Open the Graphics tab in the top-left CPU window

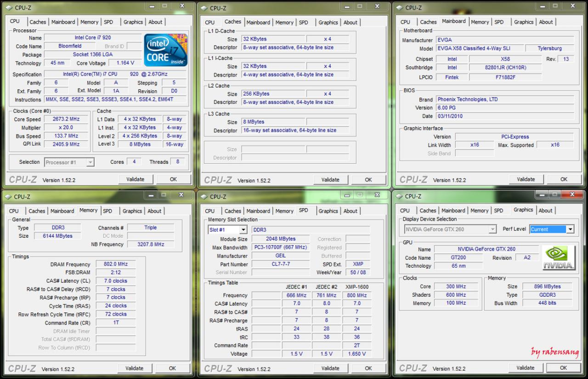pos(133,22)
